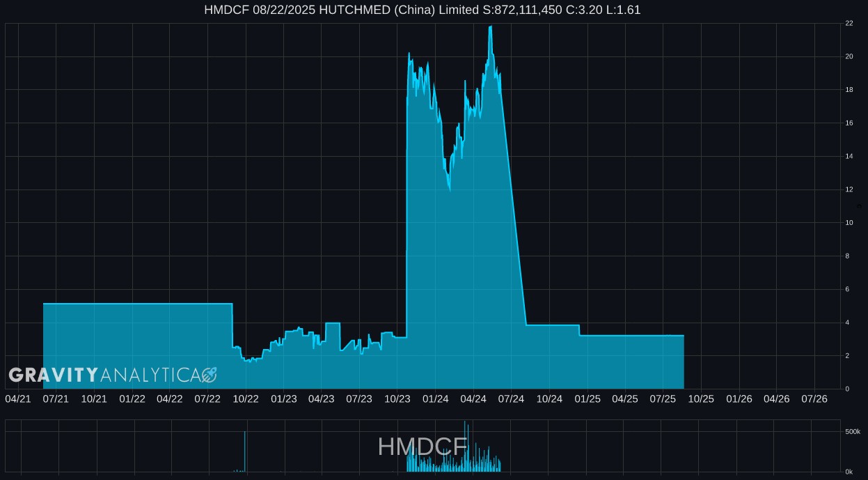Image resolution: width=868 pixels, height=480 pixels.
Task: Pick the price axis value 16
Action: pos(849,123)
